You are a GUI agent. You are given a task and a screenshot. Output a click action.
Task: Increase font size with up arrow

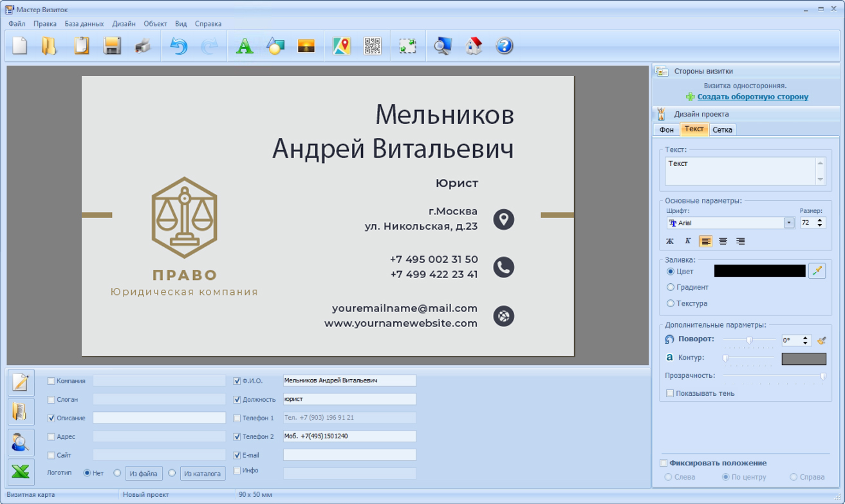[x=820, y=220]
